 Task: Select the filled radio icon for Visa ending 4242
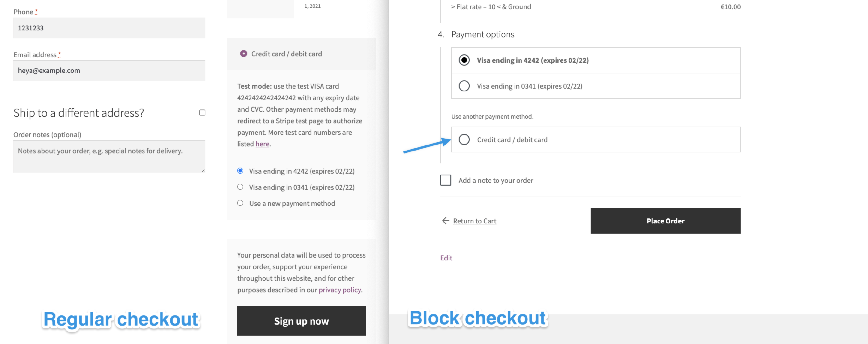[464, 60]
